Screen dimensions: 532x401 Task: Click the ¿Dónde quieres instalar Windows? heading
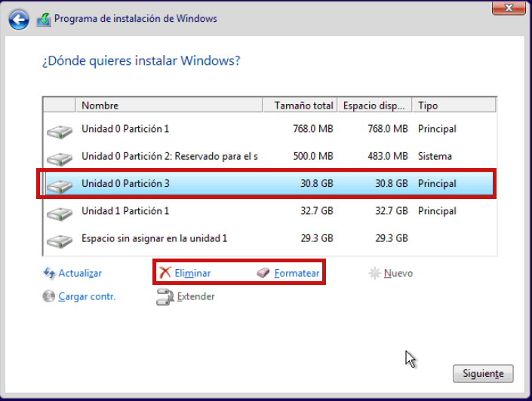[x=141, y=61]
